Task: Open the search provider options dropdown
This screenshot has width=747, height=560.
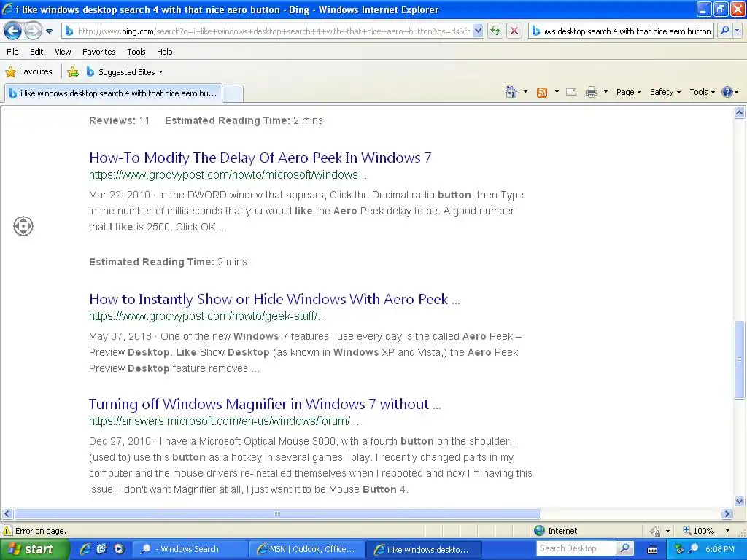Action: (x=737, y=31)
